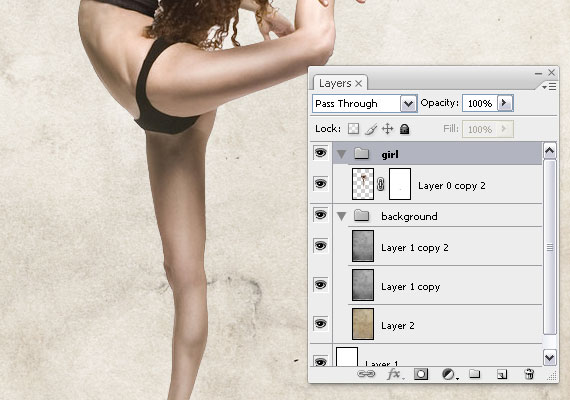Viewport: 570px width, 400px height.
Task: Delete layer using the trash icon
Action: coord(529,374)
